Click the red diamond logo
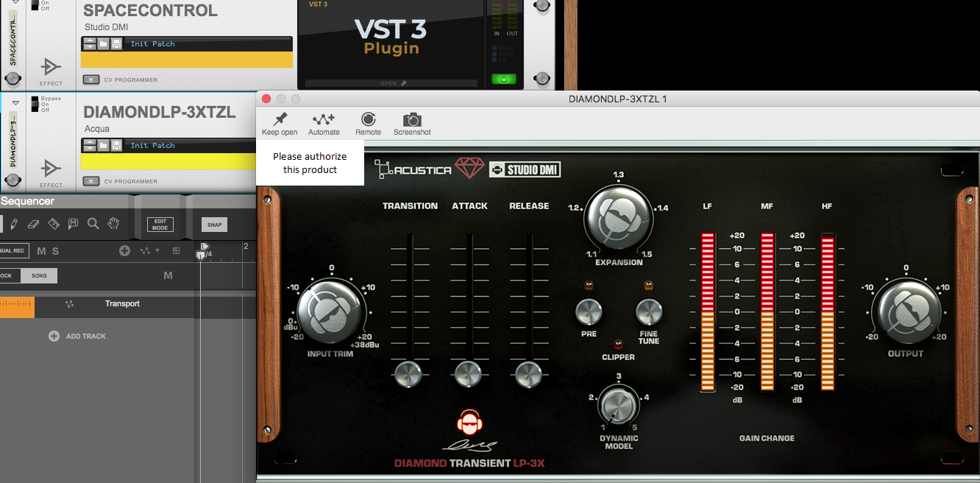Viewport: 980px width, 483px height. [x=469, y=169]
